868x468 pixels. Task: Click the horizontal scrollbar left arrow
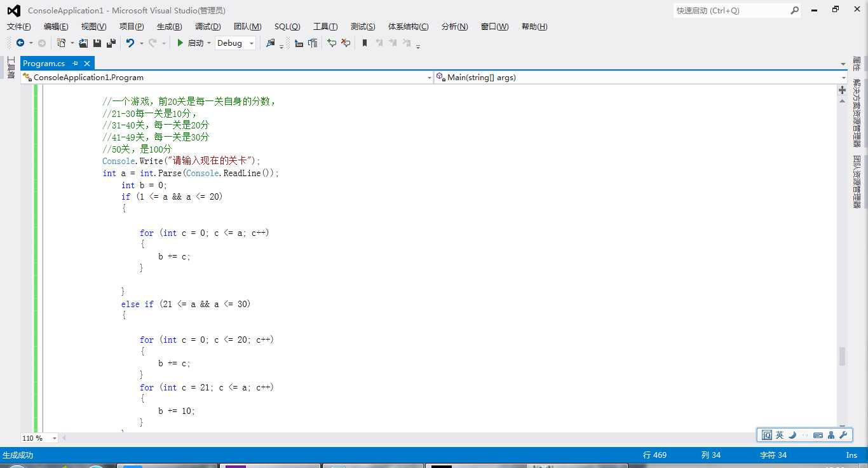[x=64, y=438]
